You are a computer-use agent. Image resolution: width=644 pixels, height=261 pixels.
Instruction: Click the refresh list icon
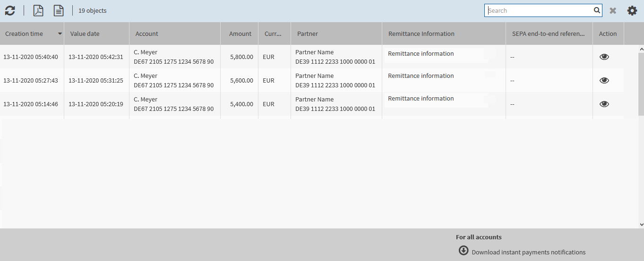(10, 10)
